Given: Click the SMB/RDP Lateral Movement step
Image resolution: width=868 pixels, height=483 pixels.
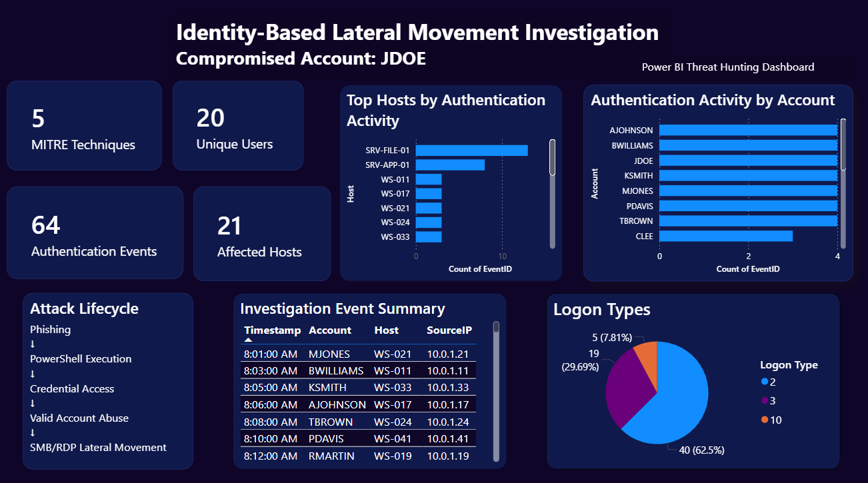Looking at the screenshot, I should tap(98, 448).
